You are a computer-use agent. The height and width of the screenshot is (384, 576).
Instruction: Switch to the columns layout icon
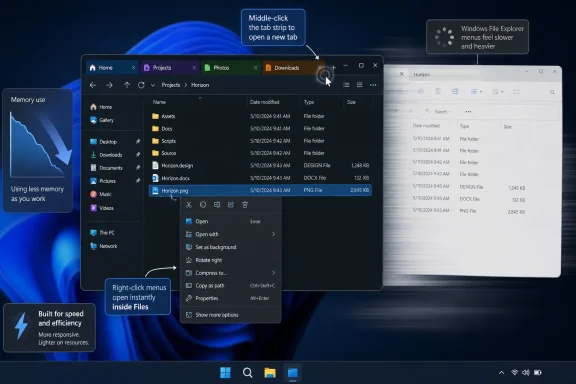(360, 85)
